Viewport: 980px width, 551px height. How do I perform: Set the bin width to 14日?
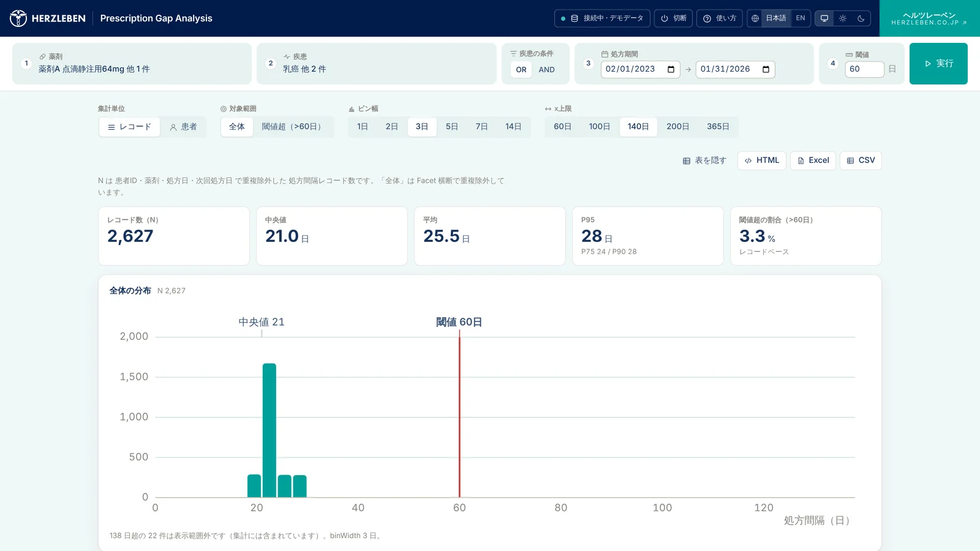[x=513, y=127]
